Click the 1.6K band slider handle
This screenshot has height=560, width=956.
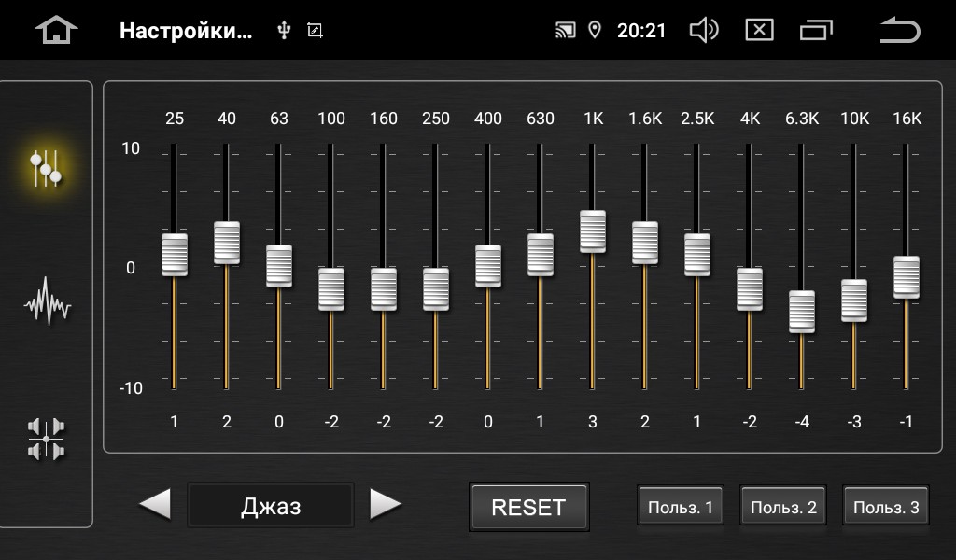click(x=645, y=244)
